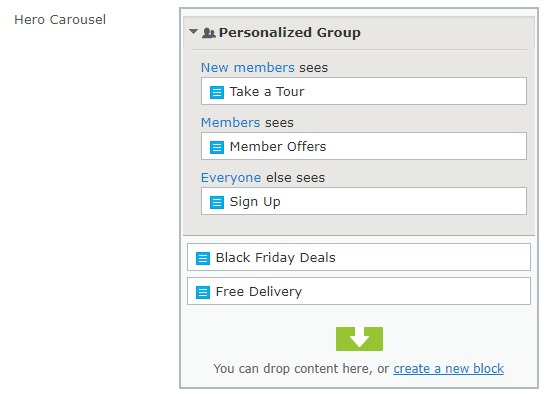This screenshot has height=394, width=544.
Task: Open the New members visitor group link
Action: tap(248, 67)
